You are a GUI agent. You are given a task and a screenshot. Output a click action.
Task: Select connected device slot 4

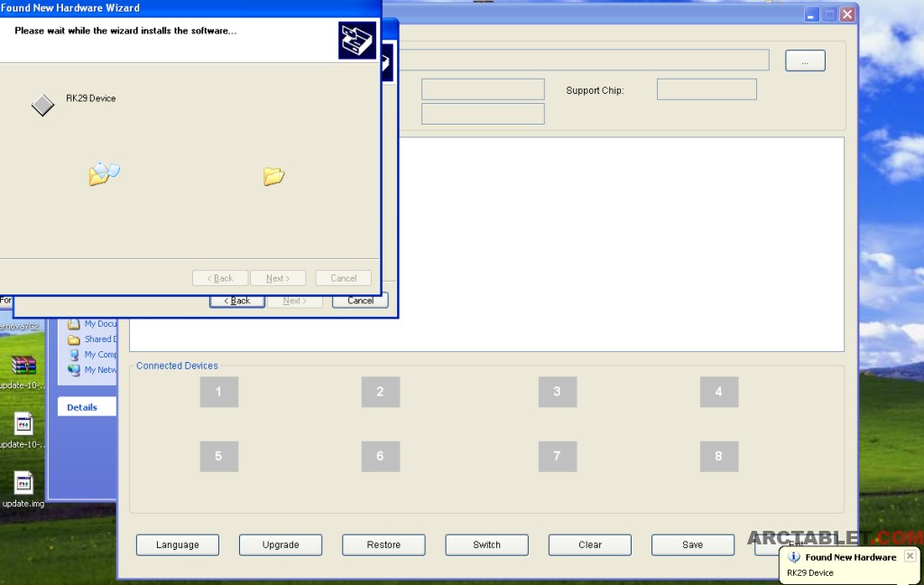pyautogui.click(x=719, y=392)
